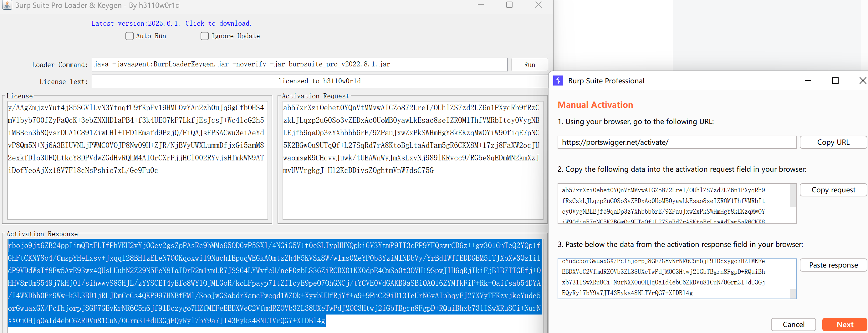Minimize the Burp Suite Professional window
This screenshot has height=333, width=868.
point(808,81)
